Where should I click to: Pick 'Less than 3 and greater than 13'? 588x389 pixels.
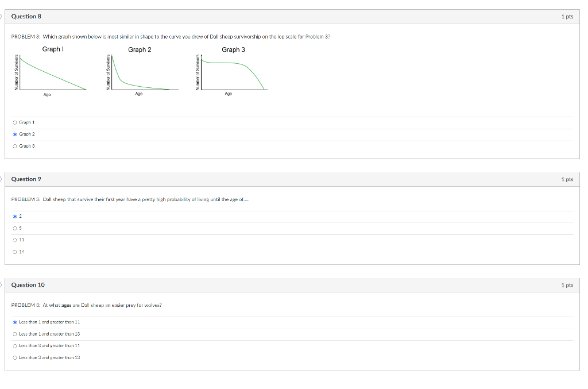(x=15, y=358)
